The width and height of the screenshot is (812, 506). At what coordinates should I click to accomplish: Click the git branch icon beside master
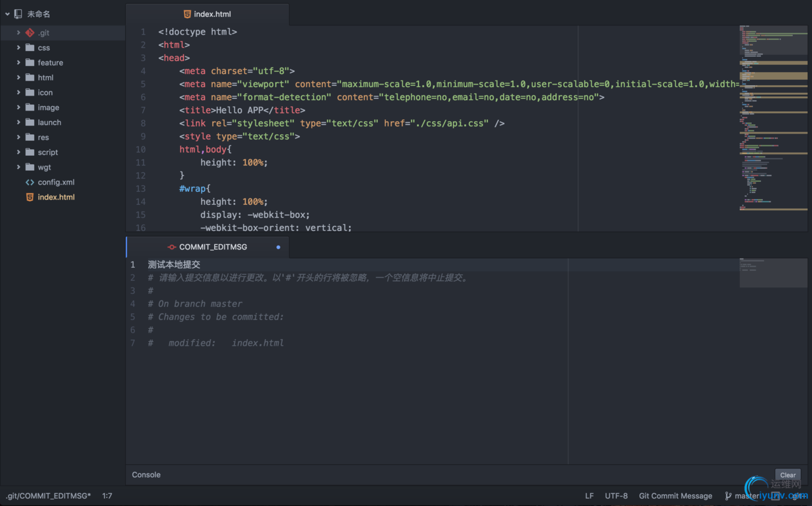(x=728, y=496)
